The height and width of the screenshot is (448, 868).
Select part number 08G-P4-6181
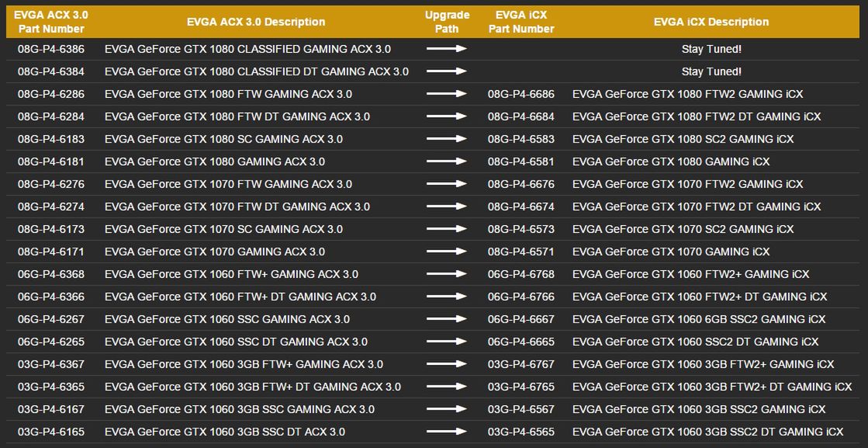51,161
